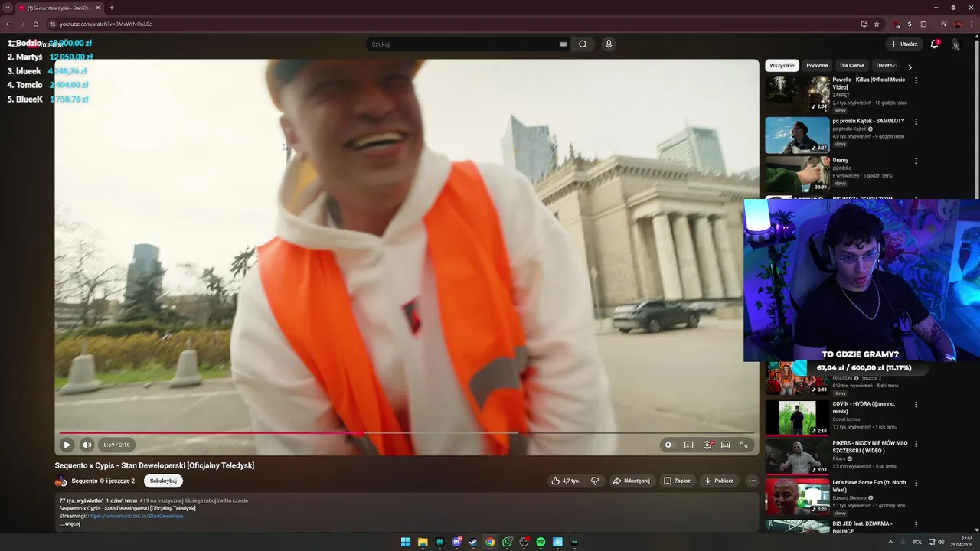Select the Ostatnio filter chip
The image size is (980, 551).
pyautogui.click(x=886, y=66)
